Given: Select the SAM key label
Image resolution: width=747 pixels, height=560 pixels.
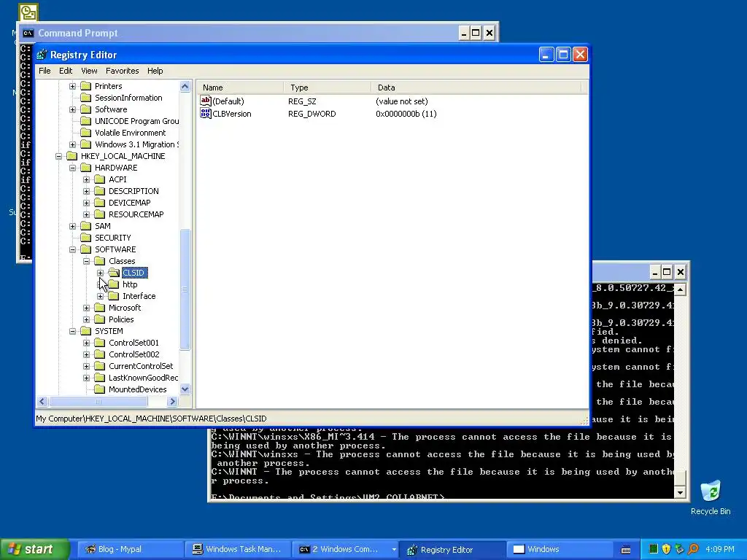Looking at the screenshot, I should (102, 226).
